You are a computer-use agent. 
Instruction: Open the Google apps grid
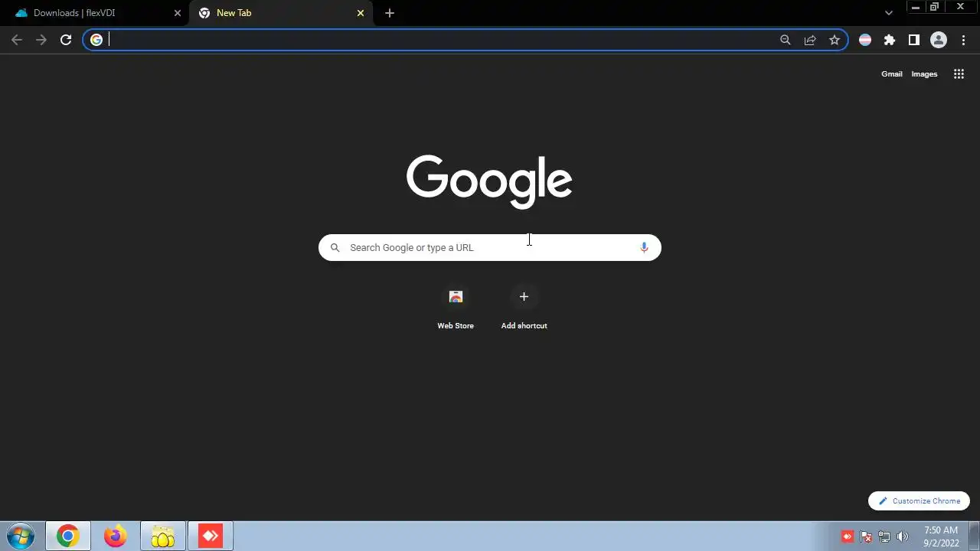tap(959, 74)
